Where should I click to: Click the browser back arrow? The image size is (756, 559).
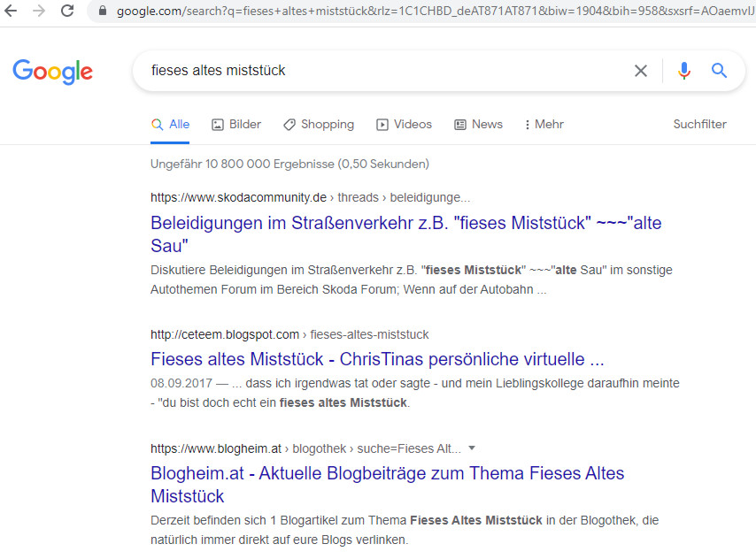point(12,11)
